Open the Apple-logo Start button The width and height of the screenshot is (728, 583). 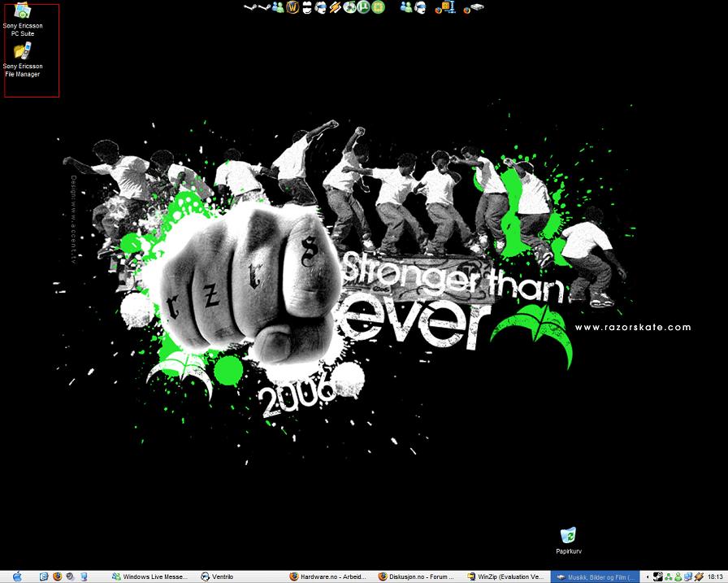[x=17, y=576]
